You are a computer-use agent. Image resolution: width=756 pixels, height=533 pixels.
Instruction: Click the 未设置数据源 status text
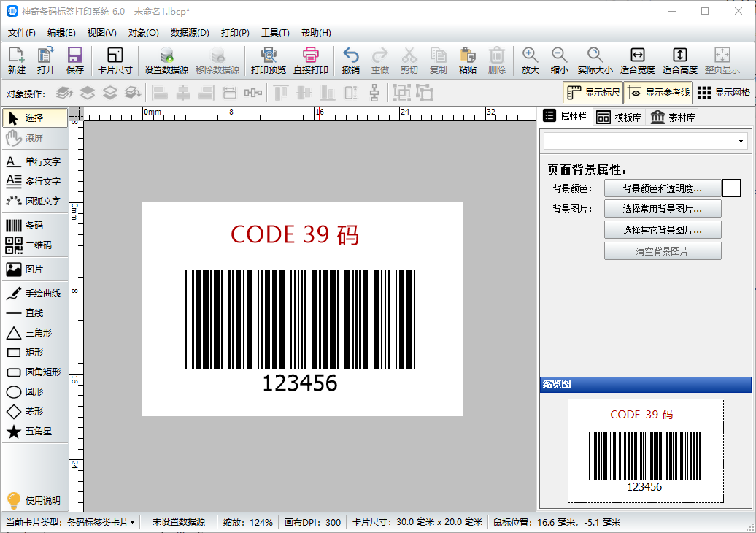[x=178, y=522]
